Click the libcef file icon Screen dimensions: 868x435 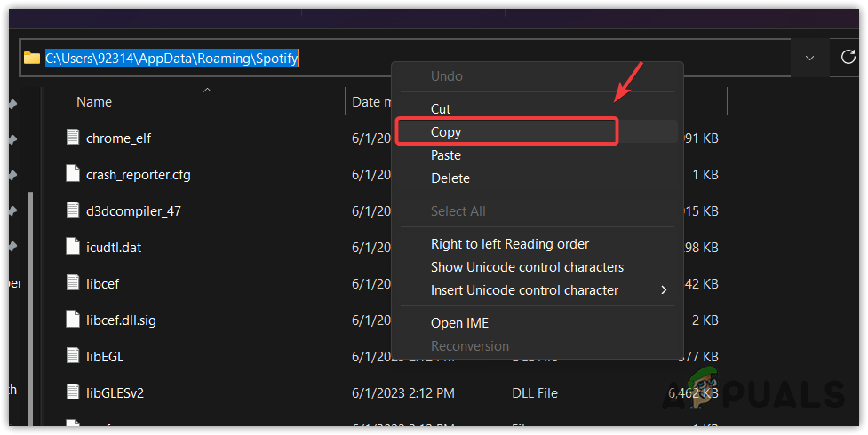[73, 283]
